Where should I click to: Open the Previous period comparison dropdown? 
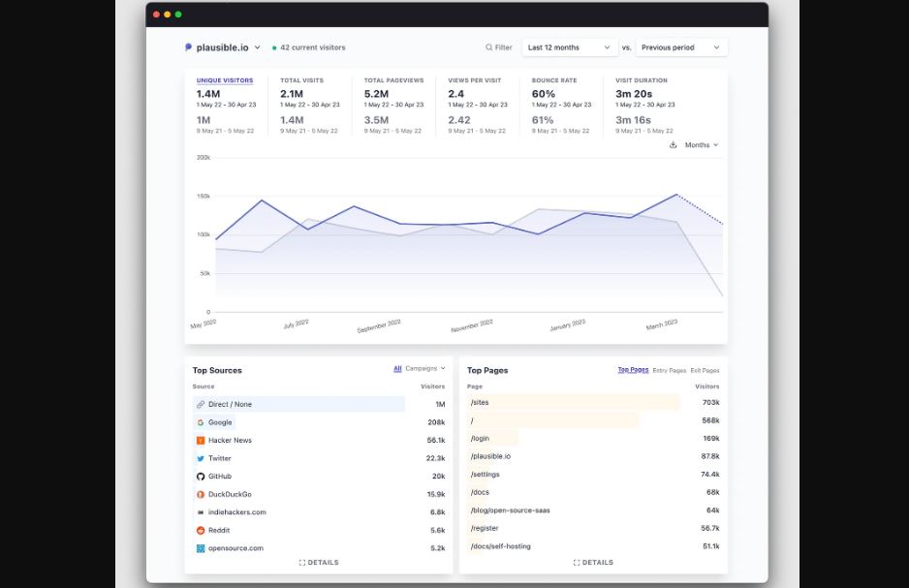(681, 47)
